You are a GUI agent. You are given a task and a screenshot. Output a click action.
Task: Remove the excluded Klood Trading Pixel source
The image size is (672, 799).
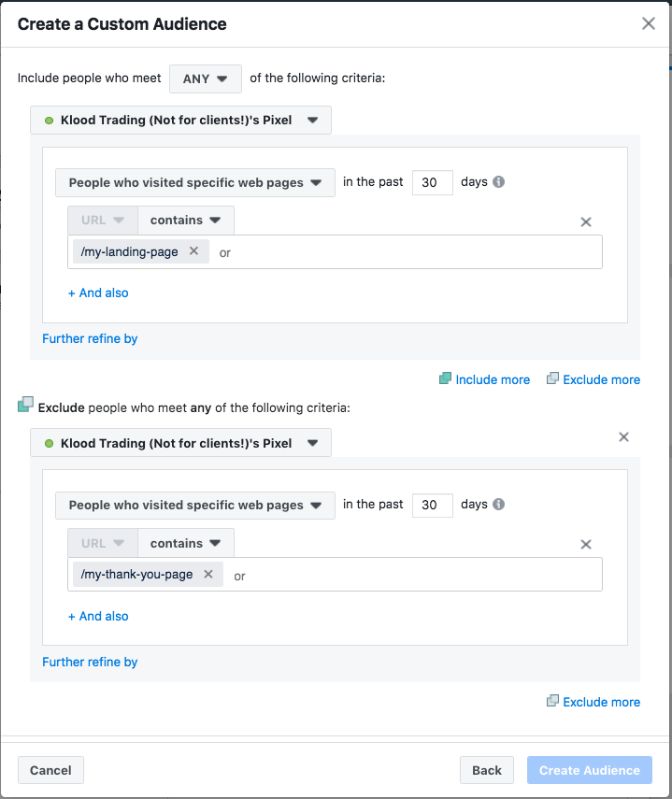click(x=623, y=436)
